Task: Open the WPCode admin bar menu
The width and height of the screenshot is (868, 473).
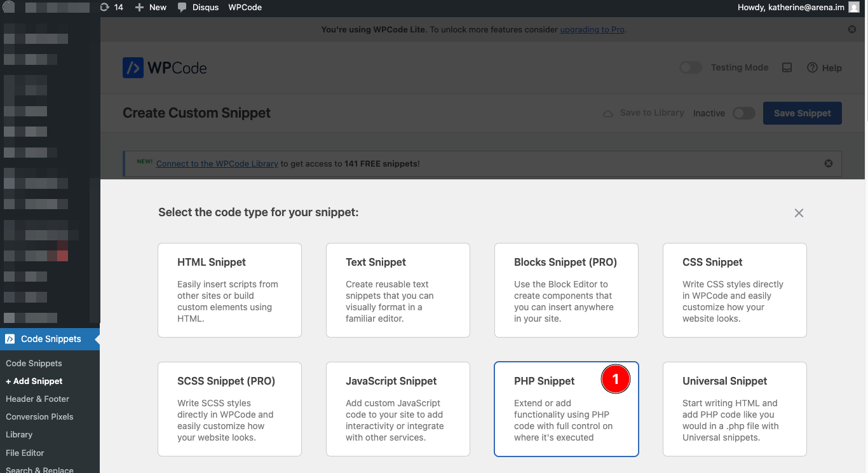Action: coord(245,8)
